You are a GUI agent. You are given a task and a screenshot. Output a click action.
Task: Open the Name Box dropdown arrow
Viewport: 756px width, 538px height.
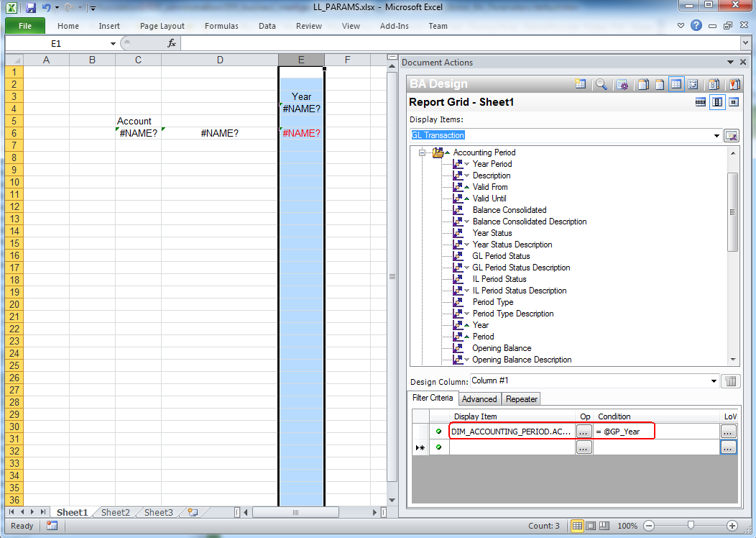click(113, 43)
